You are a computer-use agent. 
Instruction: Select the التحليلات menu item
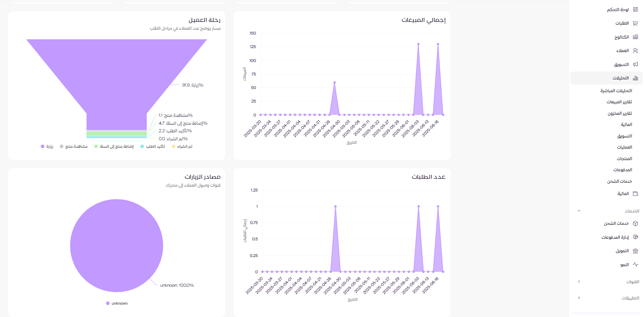(620, 78)
